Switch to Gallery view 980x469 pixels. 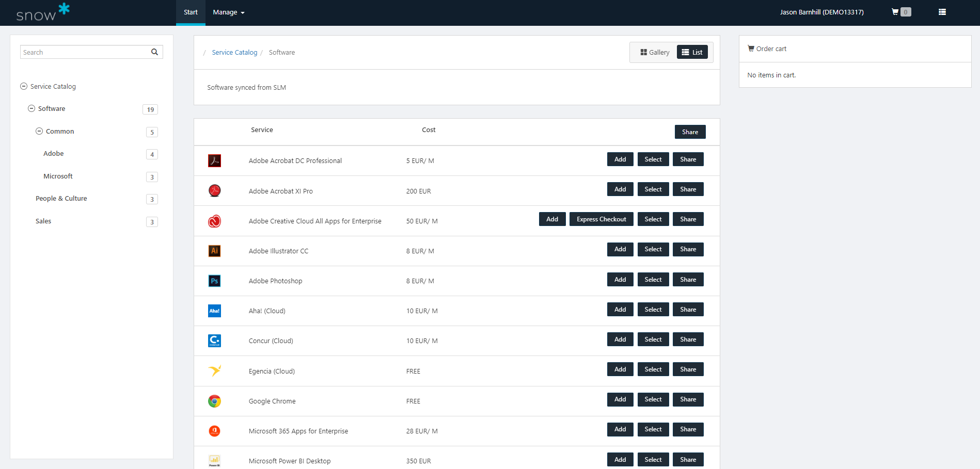pyautogui.click(x=655, y=52)
